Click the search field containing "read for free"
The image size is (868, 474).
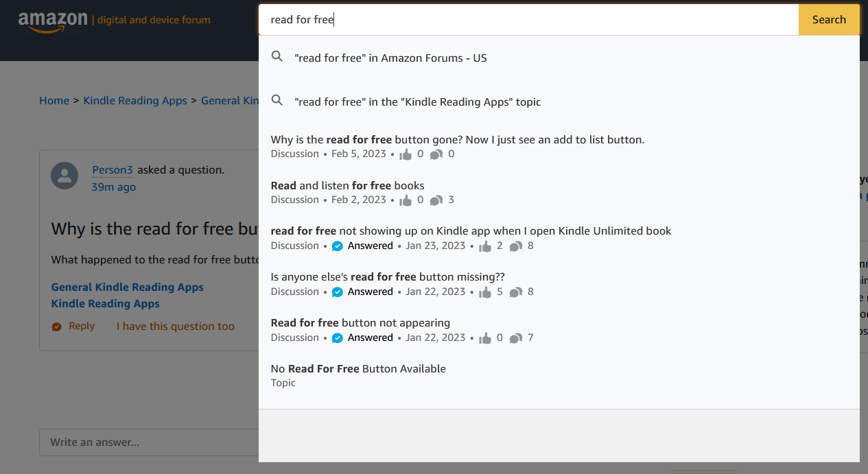coord(528,19)
